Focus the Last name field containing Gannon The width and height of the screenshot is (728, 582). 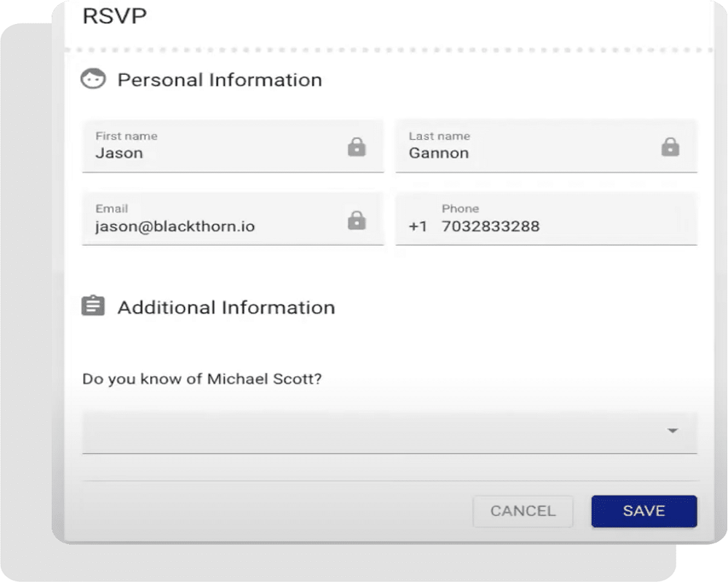pyautogui.click(x=546, y=146)
